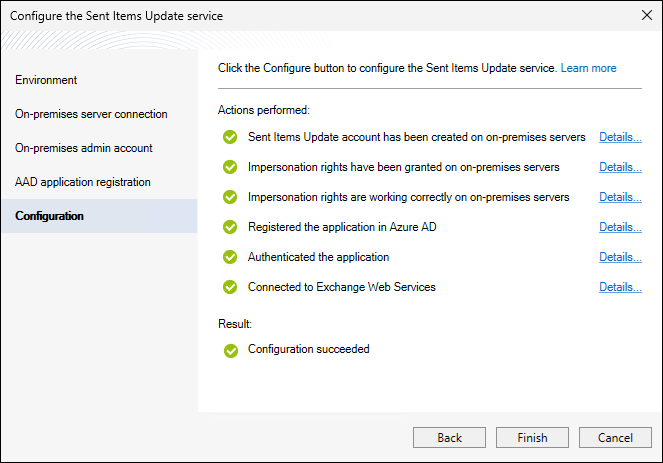Screen dimensions: 663x463
Task: Select On-premises admin account step
Action: (84, 148)
